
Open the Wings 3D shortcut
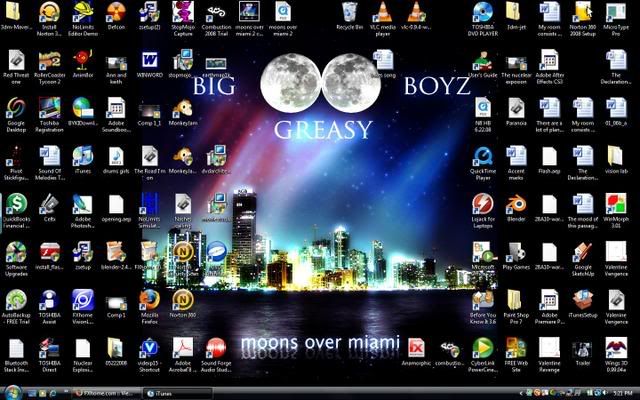click(616, 355)
